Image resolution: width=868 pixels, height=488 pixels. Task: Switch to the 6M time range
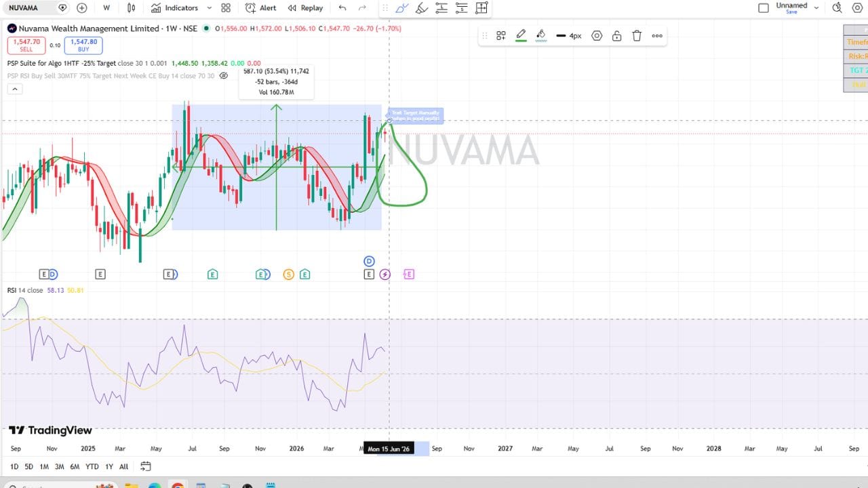(x=75, y=467)
